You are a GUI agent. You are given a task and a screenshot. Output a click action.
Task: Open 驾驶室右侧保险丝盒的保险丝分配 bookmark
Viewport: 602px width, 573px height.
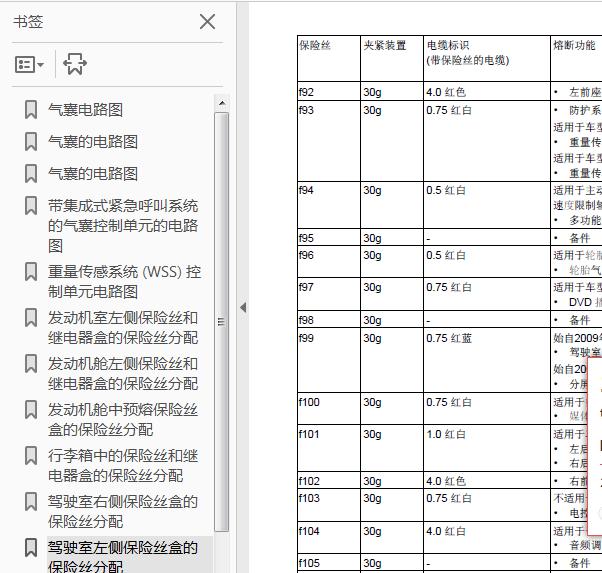pyautogui.click(x=123, y=512)
